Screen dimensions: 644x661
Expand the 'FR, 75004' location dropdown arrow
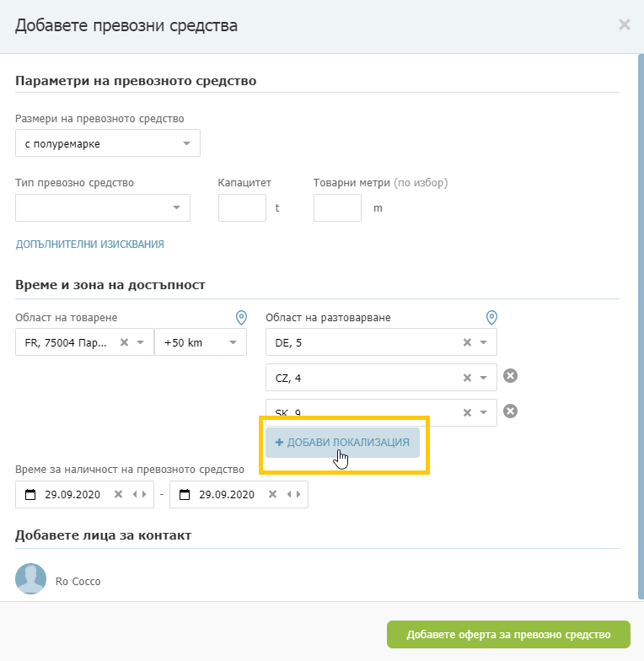pos(141,342)
